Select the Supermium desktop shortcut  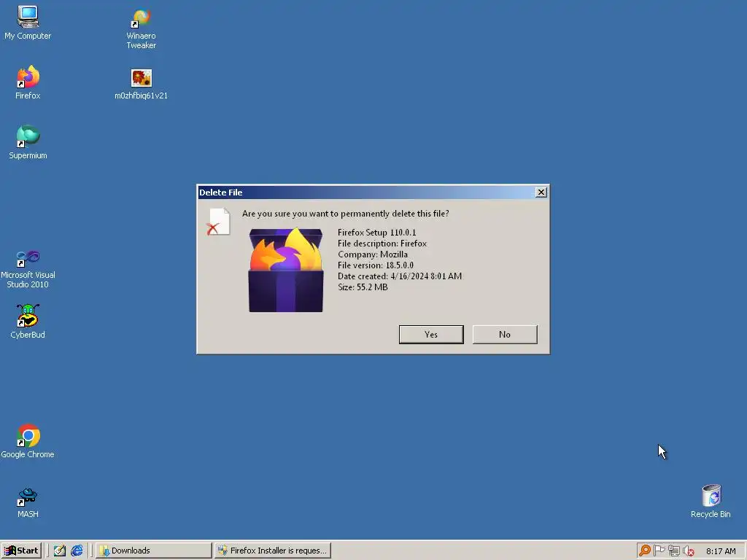(x=28, y=142)
